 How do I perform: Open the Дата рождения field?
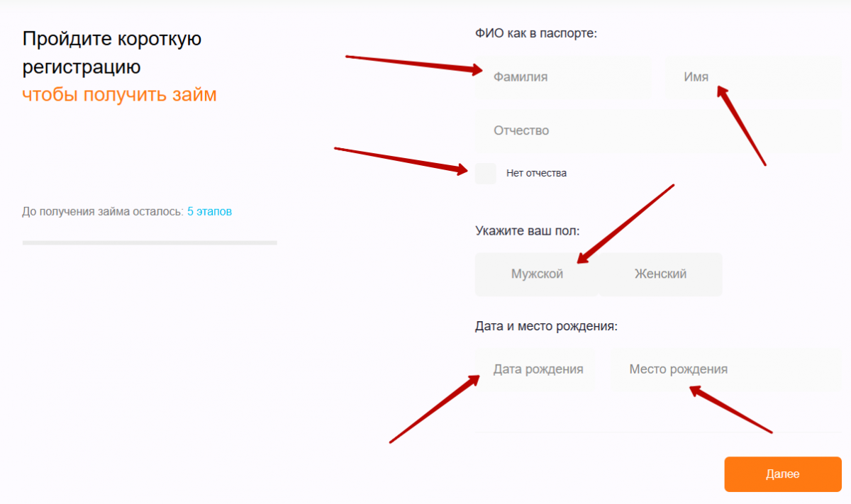click(x=536, y=369)
